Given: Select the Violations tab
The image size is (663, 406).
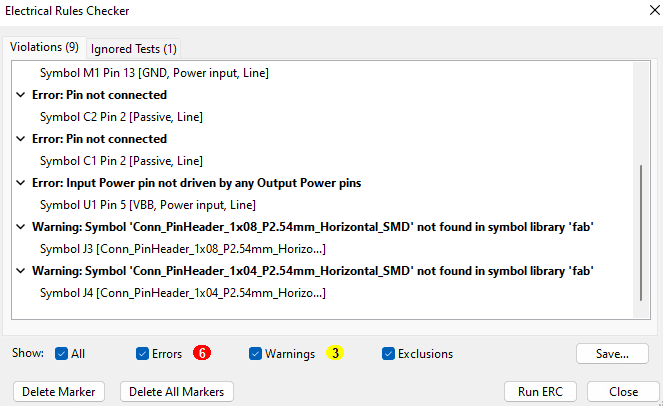Looking at the screenshot, I should click(44, 47).
